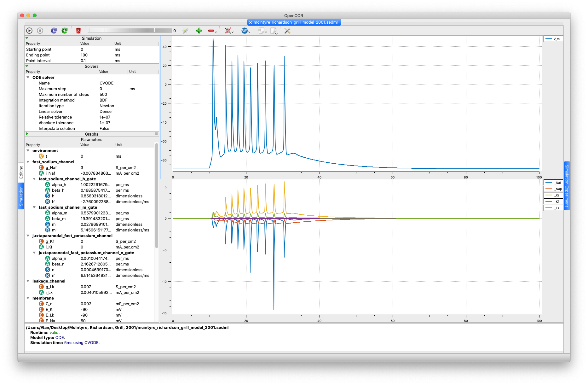Viewport: 588px width, 385px height.
Task: Select the mcintyre_richardson_grill_model_2001.sedml file tab
Action: pos(295,22)
